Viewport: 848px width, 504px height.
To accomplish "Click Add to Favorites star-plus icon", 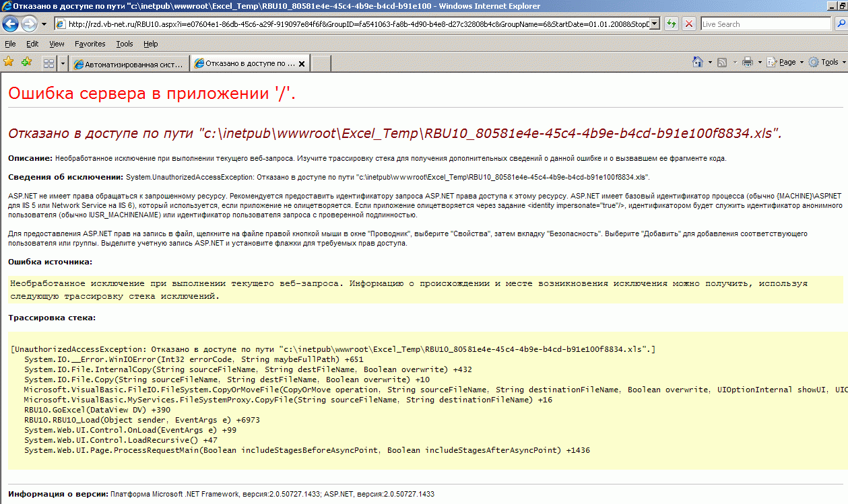I will pos(26,62).
